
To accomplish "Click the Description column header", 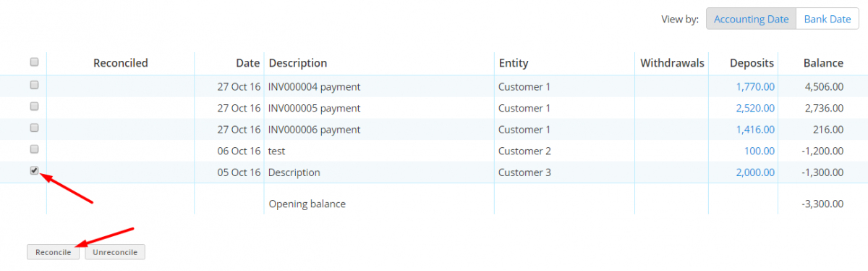I will coord(297,63).
